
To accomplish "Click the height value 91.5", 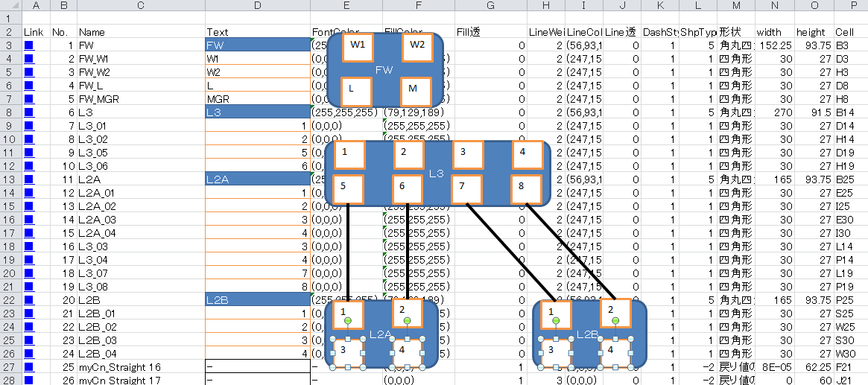I will [814, 112].
